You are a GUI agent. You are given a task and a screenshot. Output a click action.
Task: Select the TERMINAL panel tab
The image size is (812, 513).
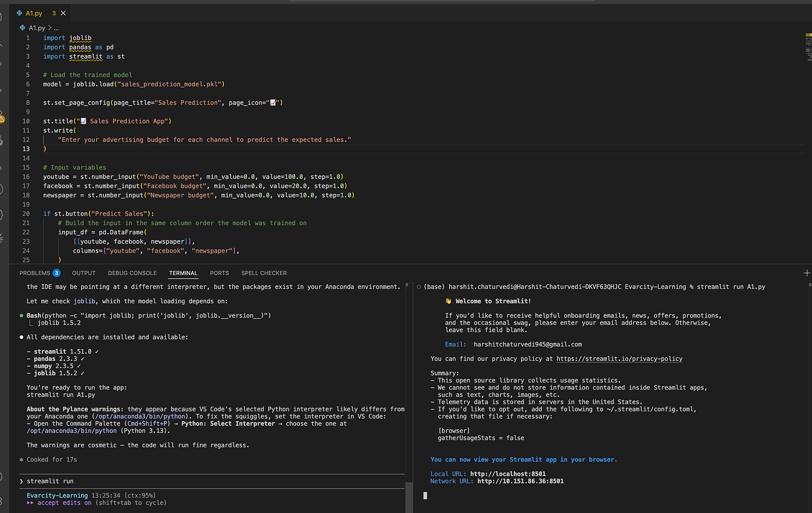point(183,273)
